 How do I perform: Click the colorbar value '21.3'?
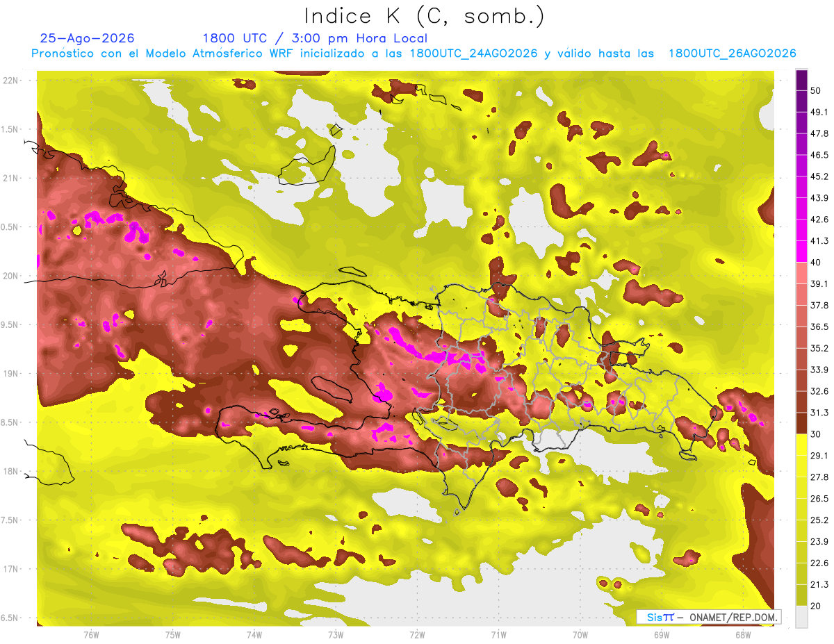(819, 584)
